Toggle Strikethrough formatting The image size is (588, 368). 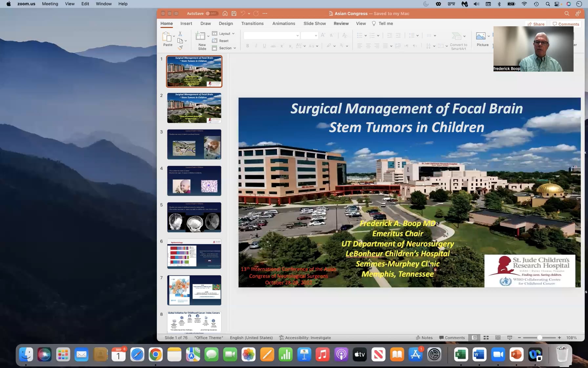pyautogui.click(x=273, y=46)
